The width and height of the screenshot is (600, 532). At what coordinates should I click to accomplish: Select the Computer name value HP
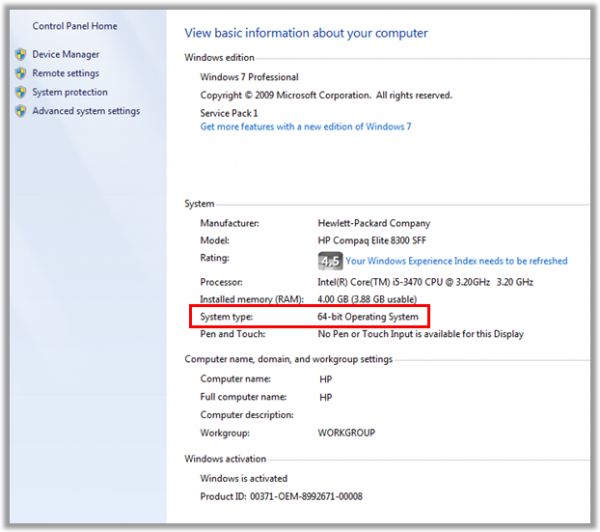(x=326, y=379)
